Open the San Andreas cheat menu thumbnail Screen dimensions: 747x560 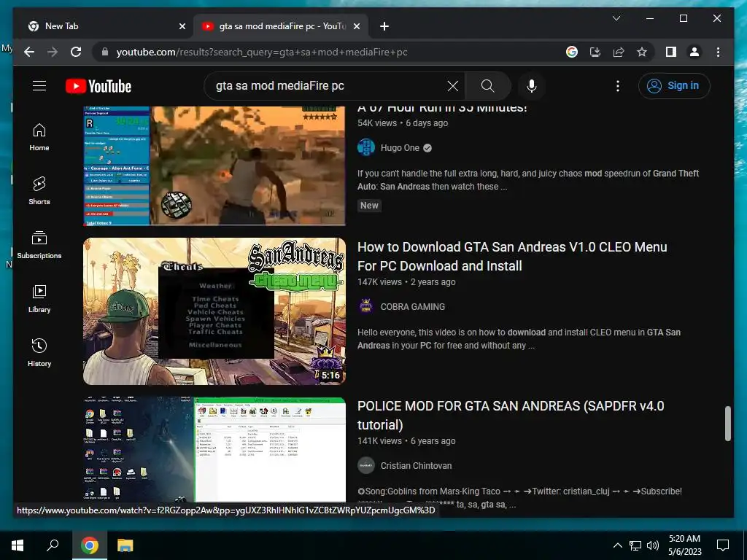[x=214, y=311]
